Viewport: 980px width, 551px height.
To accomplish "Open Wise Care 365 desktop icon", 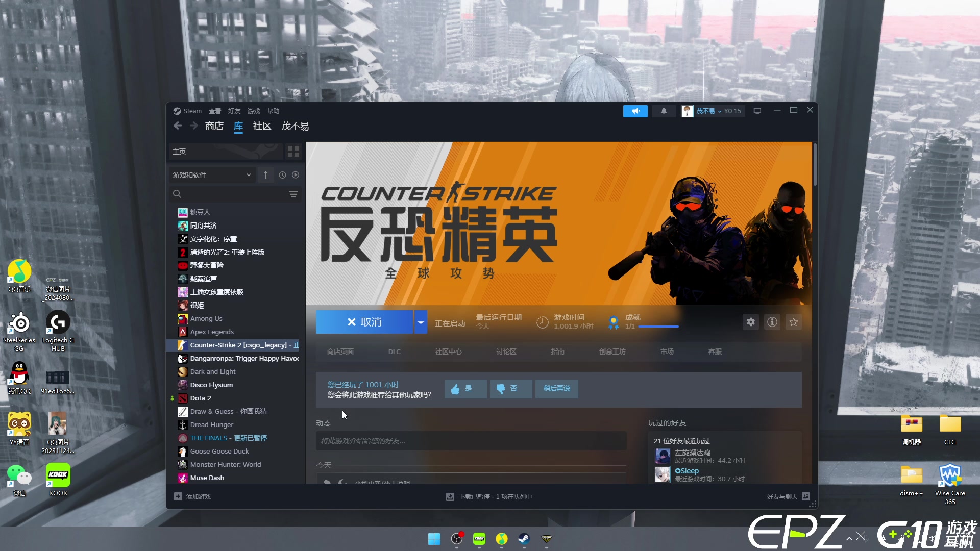I will click(x=950, y=485).
